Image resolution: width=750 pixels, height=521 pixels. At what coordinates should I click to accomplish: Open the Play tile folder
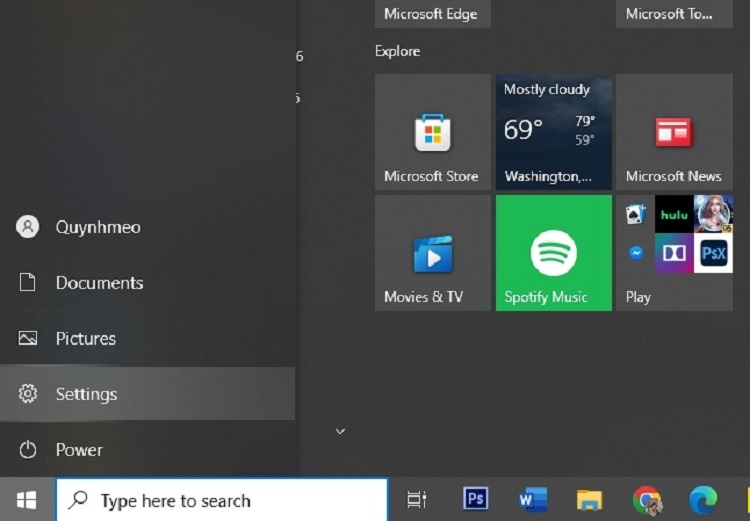[x=674, y=253]
